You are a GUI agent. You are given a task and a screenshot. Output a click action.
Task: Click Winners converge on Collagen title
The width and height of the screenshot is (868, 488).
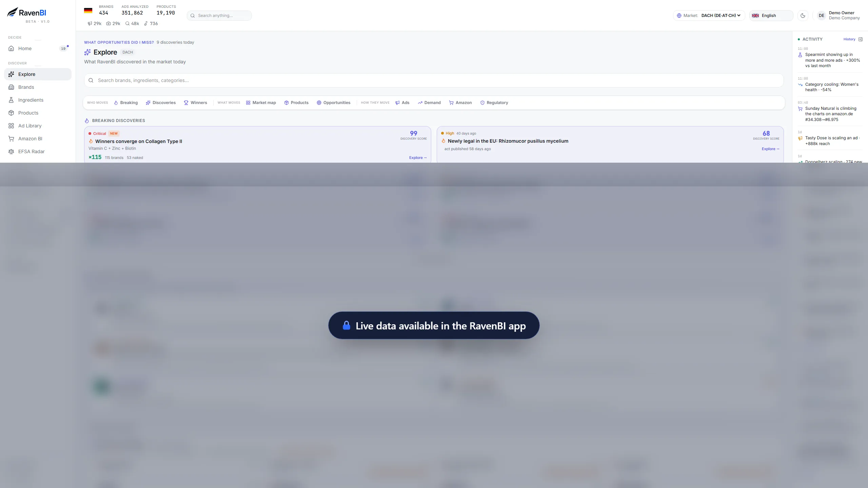[x=138, y=141]
